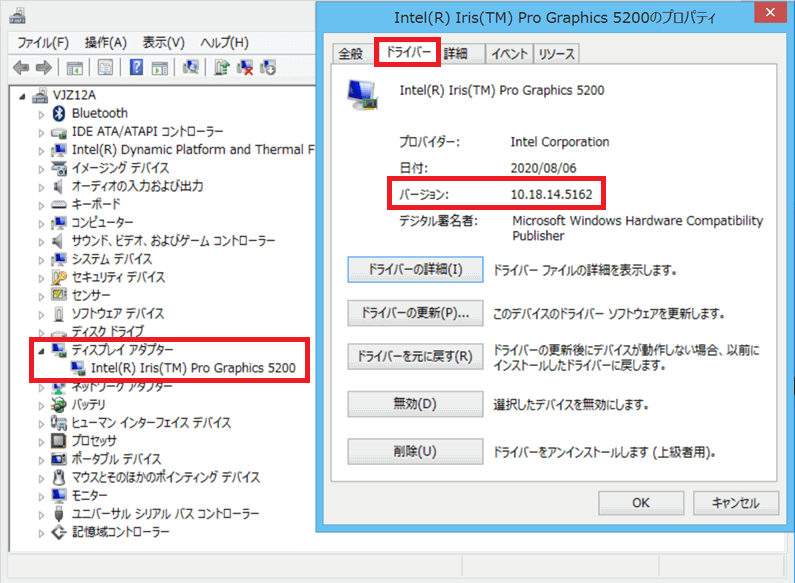Click the Bluetooth icon in the device tree
Image resolution: width=795 pixels, height=583 pixels.
(x=59, y=114)
